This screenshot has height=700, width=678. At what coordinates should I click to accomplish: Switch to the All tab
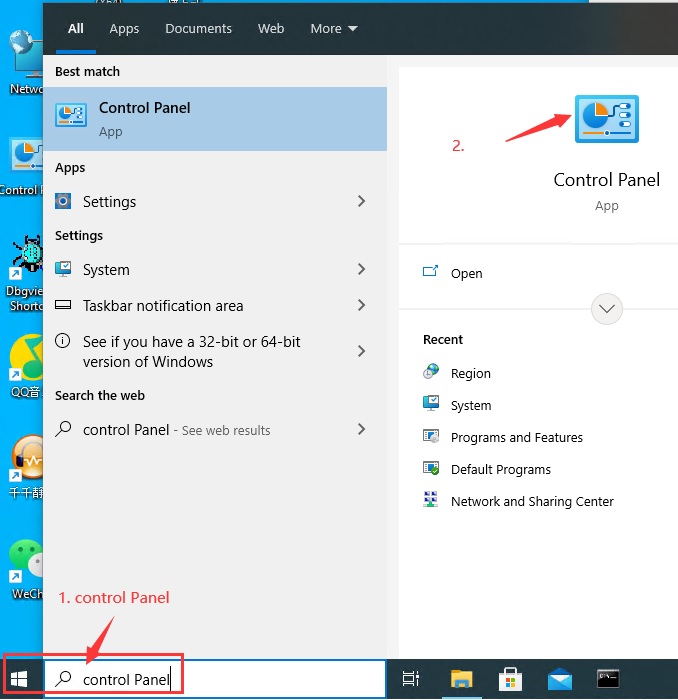(75, 29)
